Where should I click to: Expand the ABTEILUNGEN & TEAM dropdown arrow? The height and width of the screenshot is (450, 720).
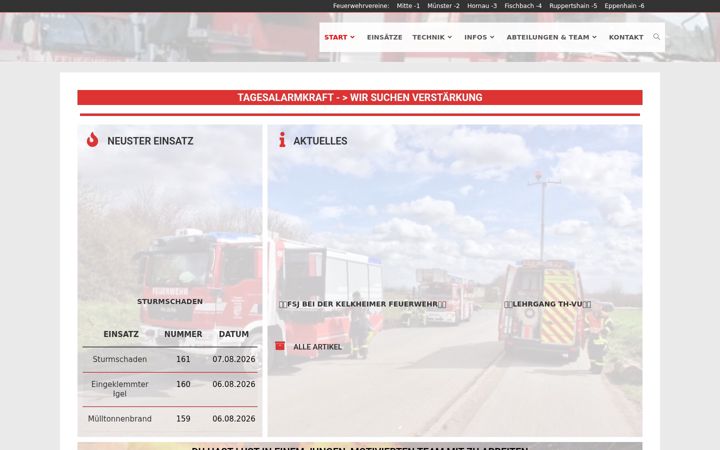click(594, 37)
